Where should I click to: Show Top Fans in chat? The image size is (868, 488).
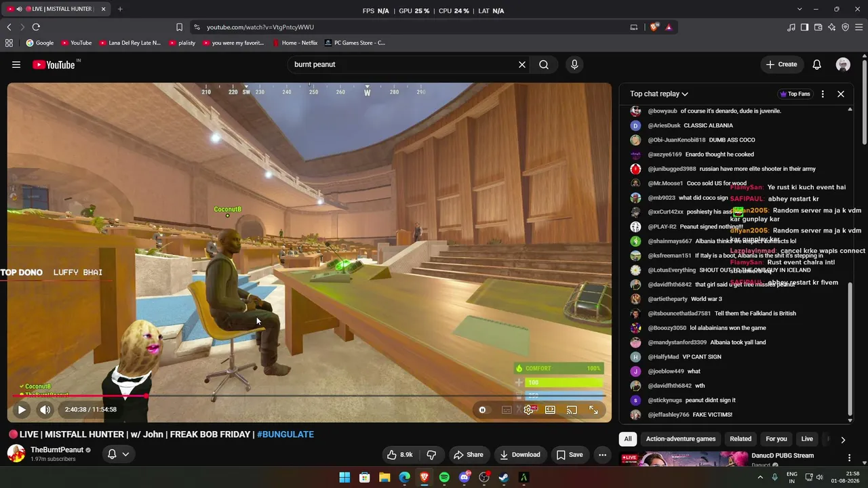coord(795,94)
